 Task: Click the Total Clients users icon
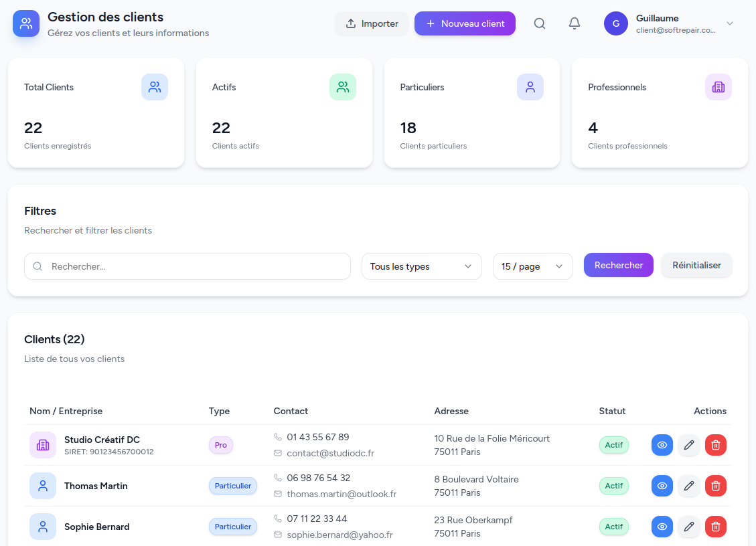155,87
